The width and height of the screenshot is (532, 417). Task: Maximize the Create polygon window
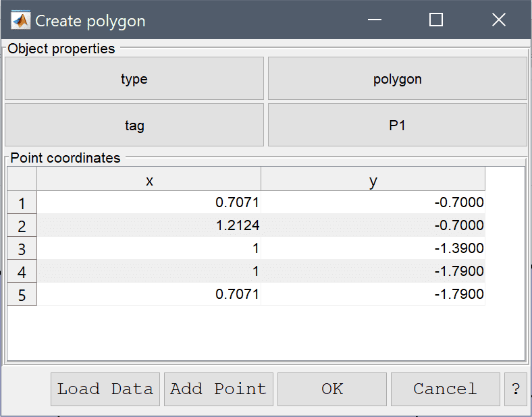pyautogui.click(x=436, y=20)
